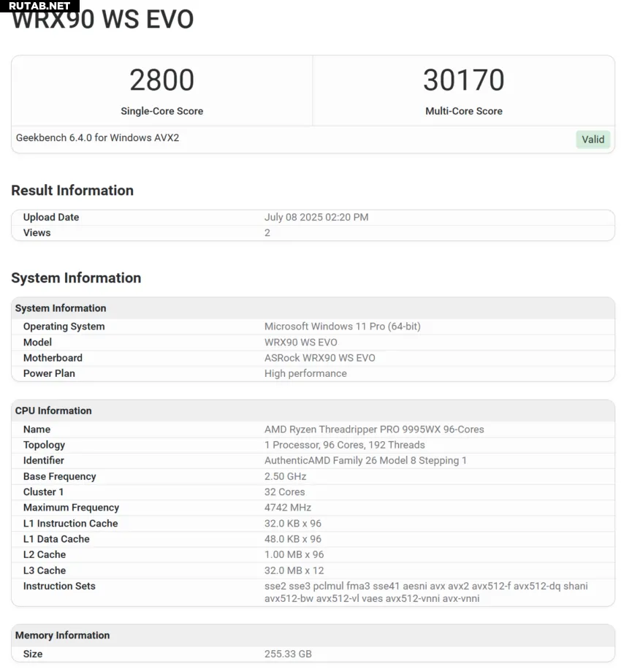The height and width of the screenshot is (672, 621).
Task: Select the '1.00 MB x 96' value
Action: click(294, 554)
